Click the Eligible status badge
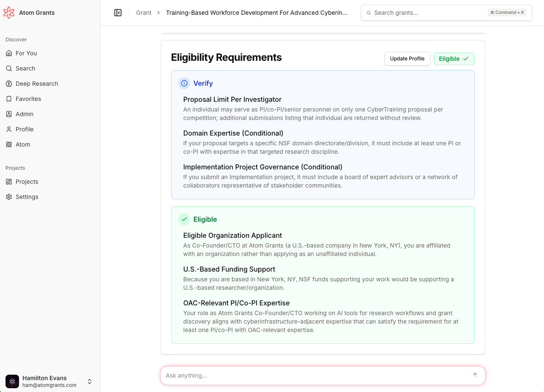The height and width of the screenshot is (392, 544). 454,59
